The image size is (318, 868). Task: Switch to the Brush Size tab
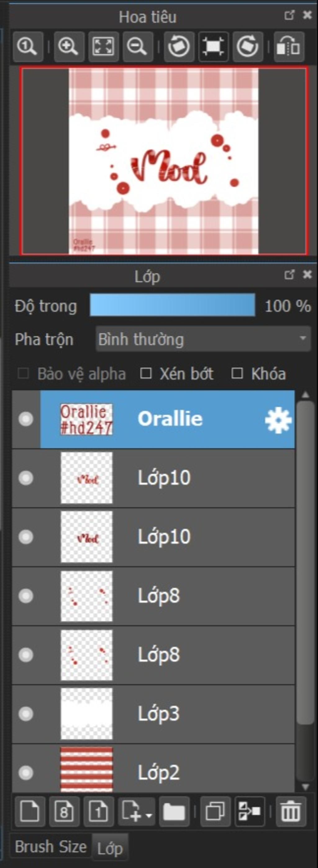51,847
